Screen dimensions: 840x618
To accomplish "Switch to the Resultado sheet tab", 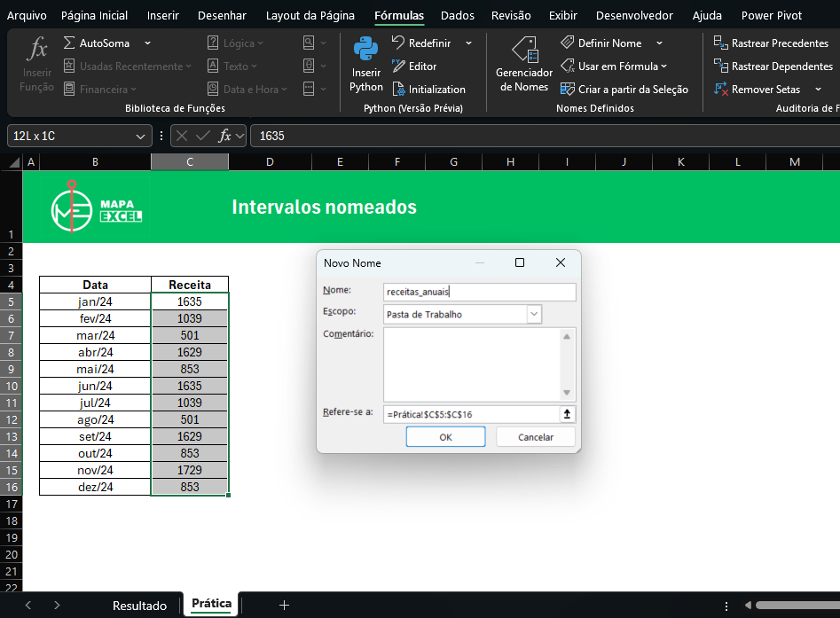I will [139, 606].
